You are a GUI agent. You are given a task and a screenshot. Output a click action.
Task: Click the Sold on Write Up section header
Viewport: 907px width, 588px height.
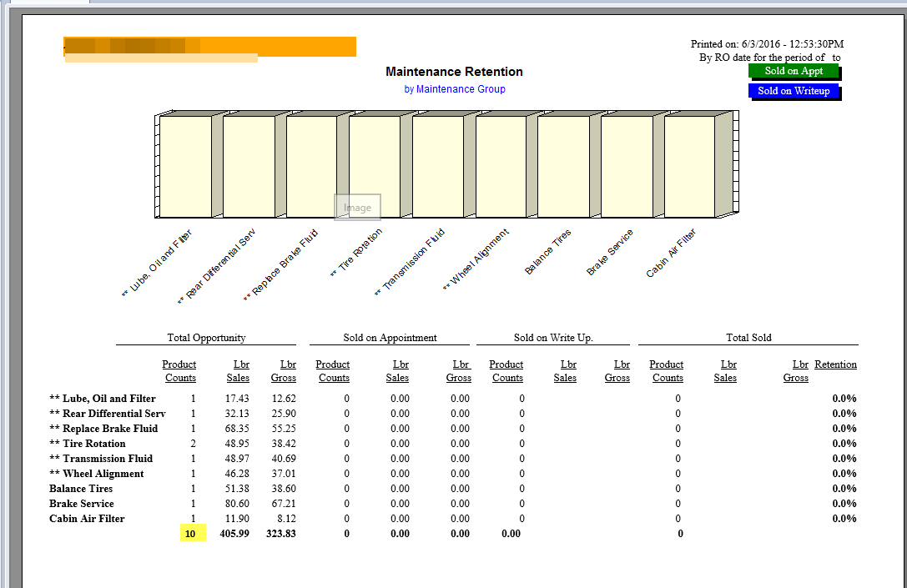pyautogui.click(x=559, y=338)
